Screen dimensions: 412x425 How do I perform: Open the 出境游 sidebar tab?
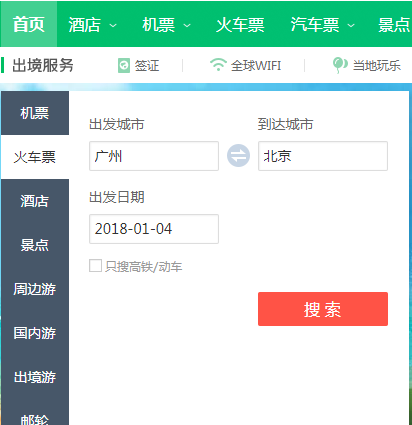pyautogui.click(x=35, y=377)
